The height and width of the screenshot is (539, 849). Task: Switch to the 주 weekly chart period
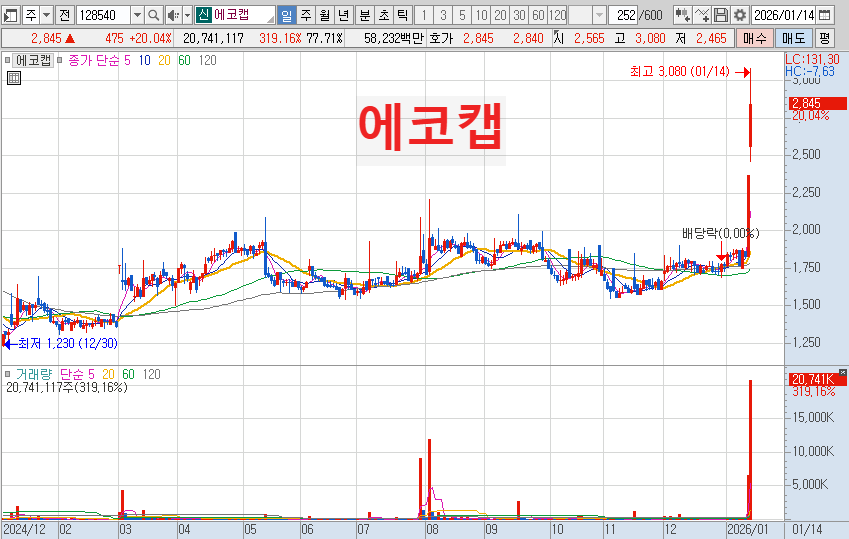[x=306, y=15]
